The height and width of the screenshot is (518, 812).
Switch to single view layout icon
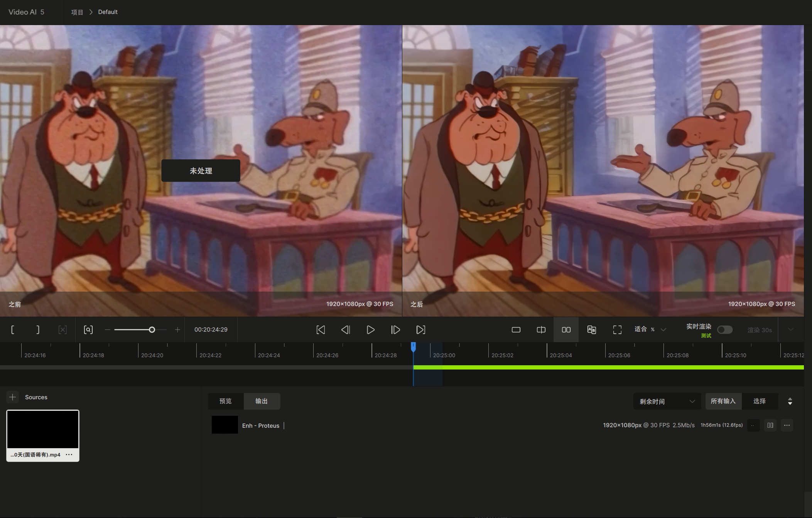[516, 330]
